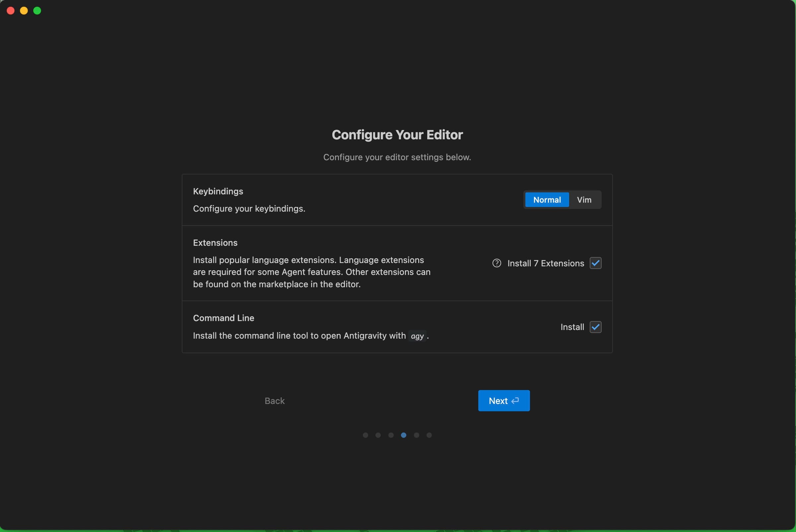Click the help icon beside Install 7 Extensions

point(497,263)
